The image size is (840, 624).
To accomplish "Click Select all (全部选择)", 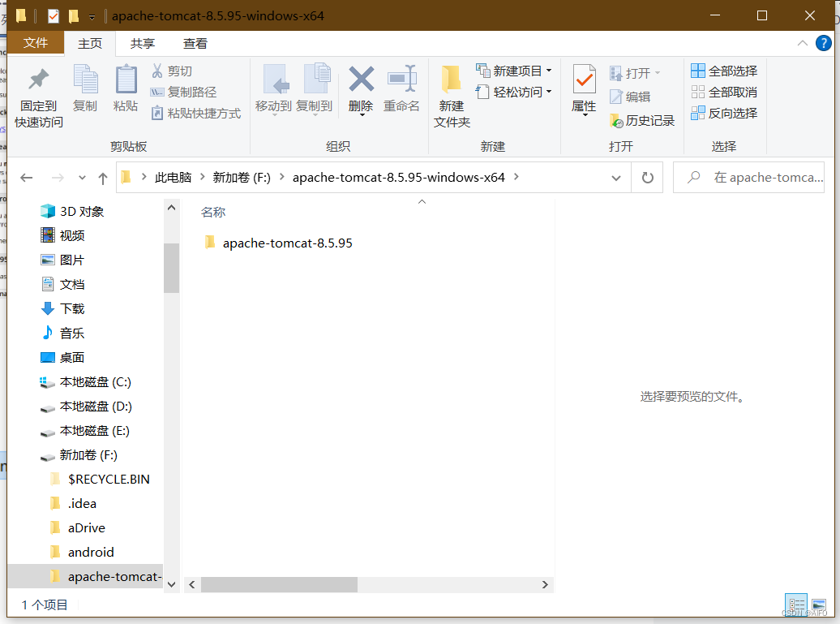I will pos(724,71).
